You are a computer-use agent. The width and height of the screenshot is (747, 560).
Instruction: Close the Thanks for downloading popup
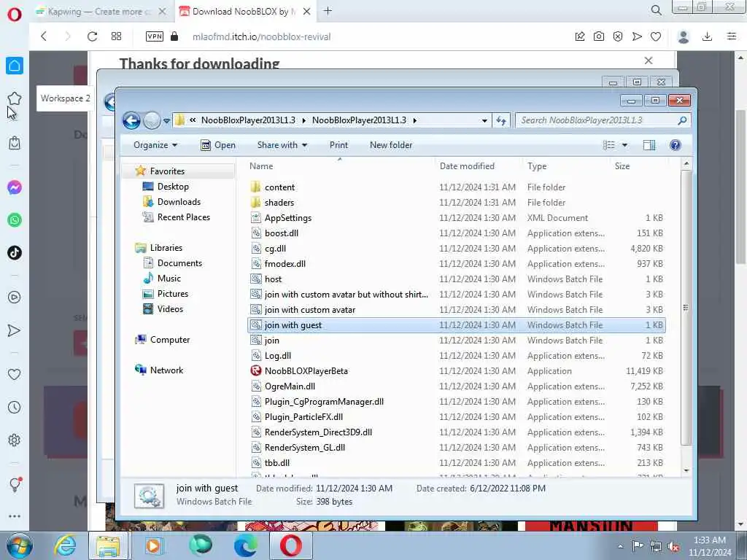pos(649,61)
